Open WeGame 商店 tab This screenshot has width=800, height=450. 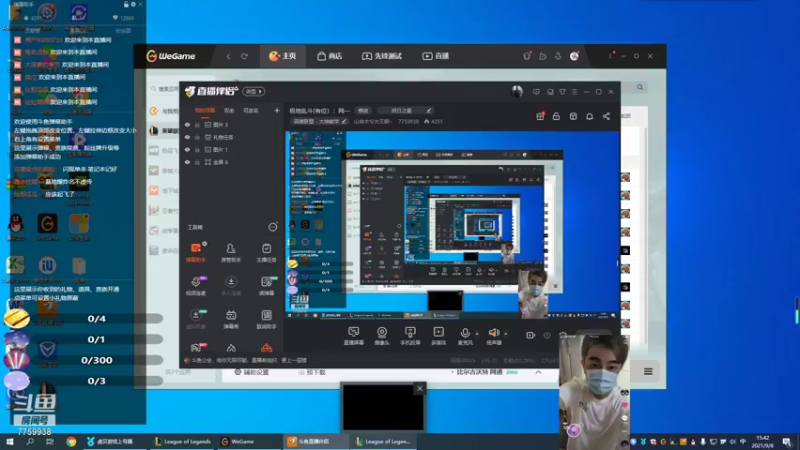330,56
